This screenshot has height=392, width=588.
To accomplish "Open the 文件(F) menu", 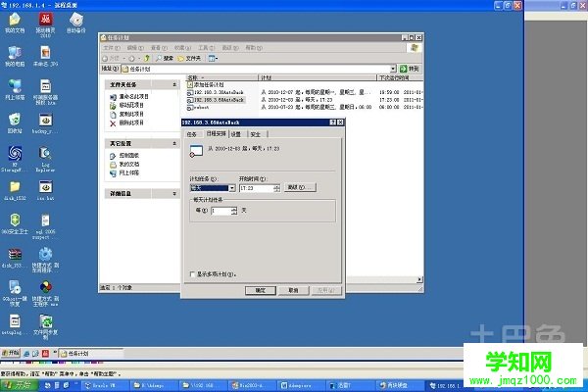I will [x=112, y=48].
